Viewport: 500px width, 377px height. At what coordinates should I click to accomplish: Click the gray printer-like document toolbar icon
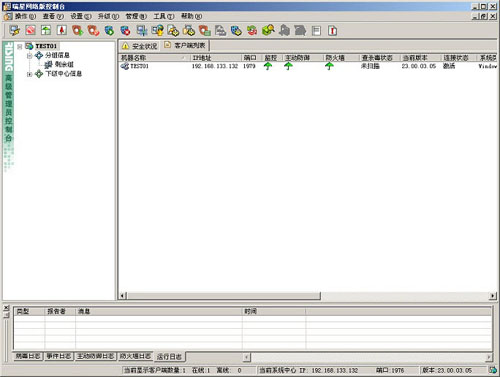pyautogui.click(x=220, y=31)
